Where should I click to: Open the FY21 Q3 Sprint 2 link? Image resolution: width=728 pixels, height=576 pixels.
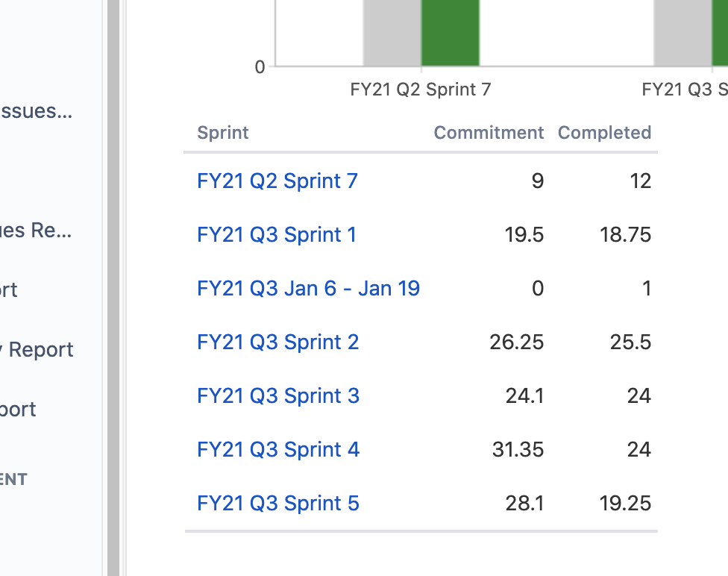pyautogui.click(x=278, y=342)
